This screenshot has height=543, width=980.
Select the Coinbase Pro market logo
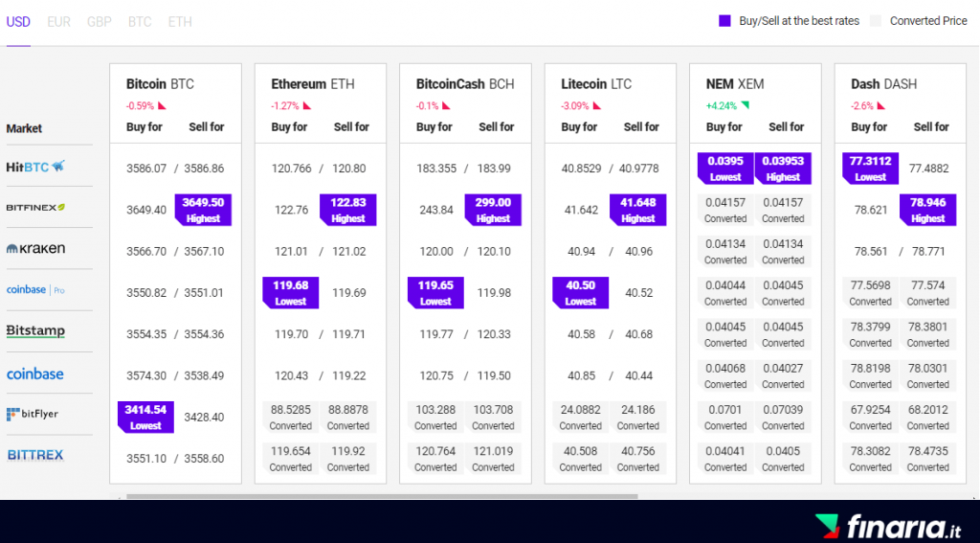[35, 289]
